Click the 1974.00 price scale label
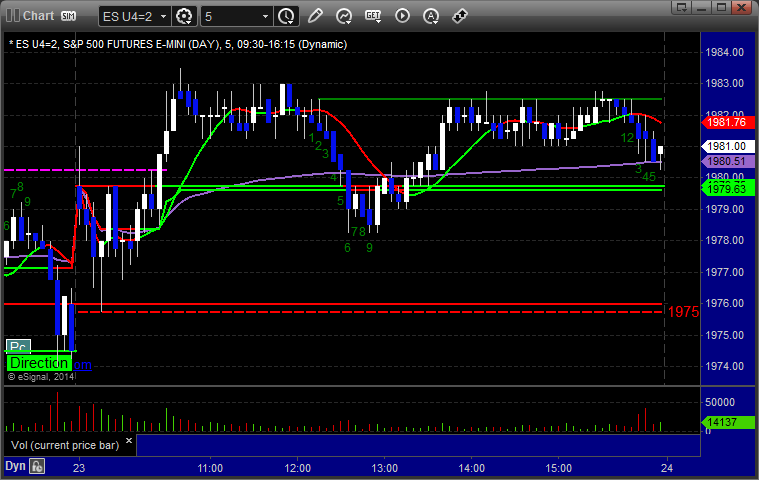The height and width of the screenshot is (480, 759). click(x=725, y=366)
